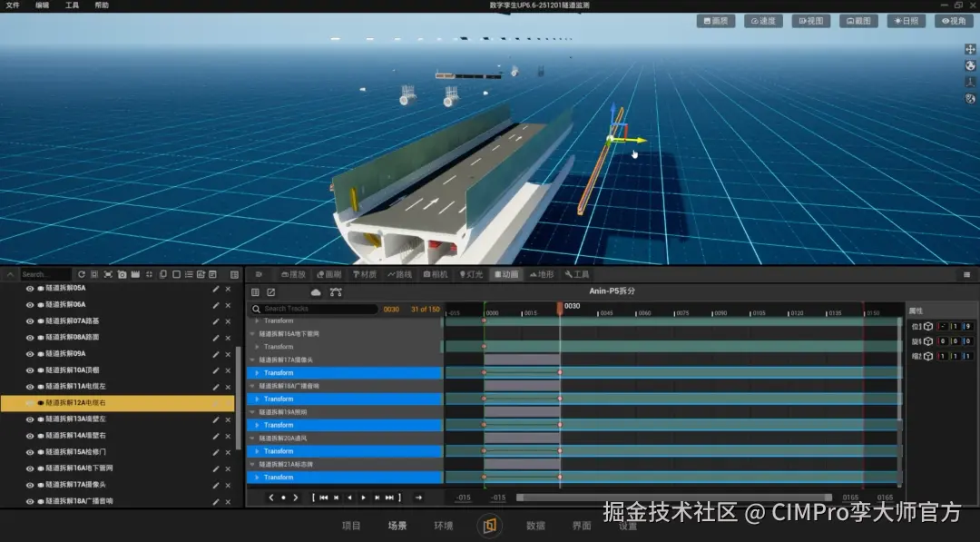The width and height of the screenshot is (980, 542).
Task: Click the 画质 button in viewport
Action: pos(715,21)
